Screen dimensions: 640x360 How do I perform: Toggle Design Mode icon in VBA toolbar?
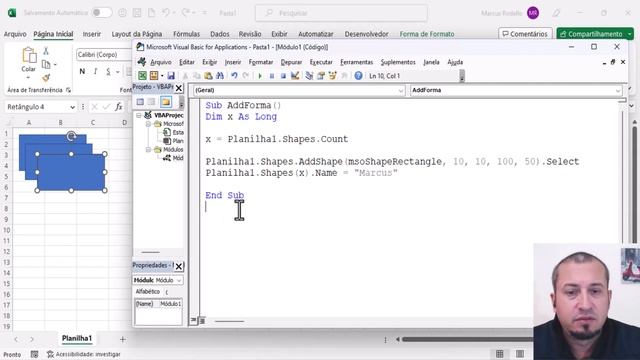pos(295,76)
